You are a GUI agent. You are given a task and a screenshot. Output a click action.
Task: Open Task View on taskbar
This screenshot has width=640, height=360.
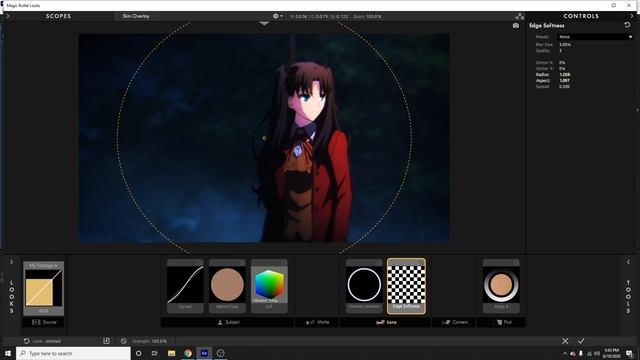[x=155, y=353]
